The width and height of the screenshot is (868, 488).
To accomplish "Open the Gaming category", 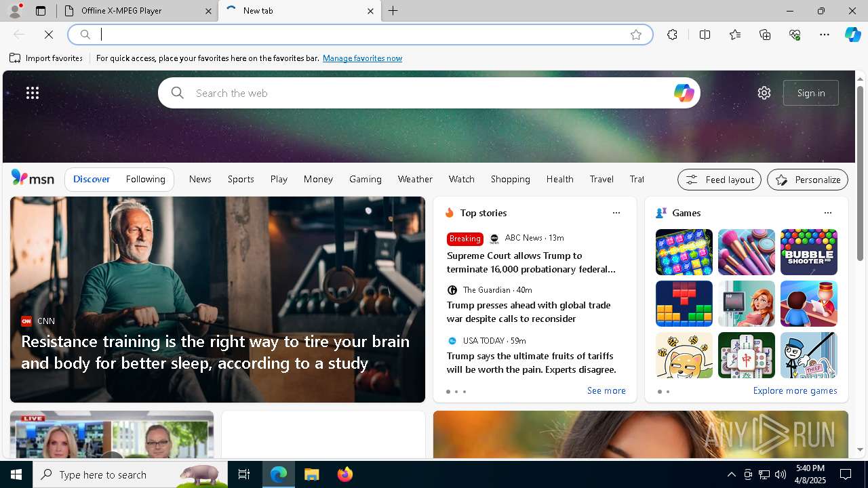I will (x=366, y=179).
